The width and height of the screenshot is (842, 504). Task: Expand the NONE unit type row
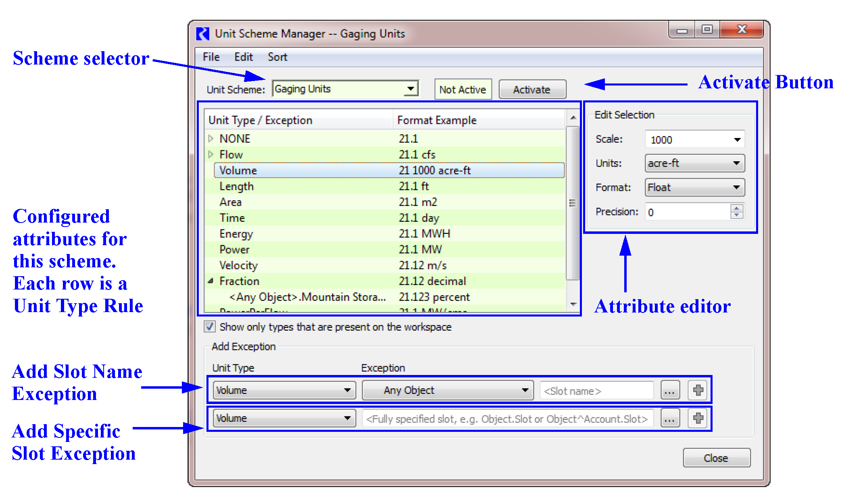(211, 139)
